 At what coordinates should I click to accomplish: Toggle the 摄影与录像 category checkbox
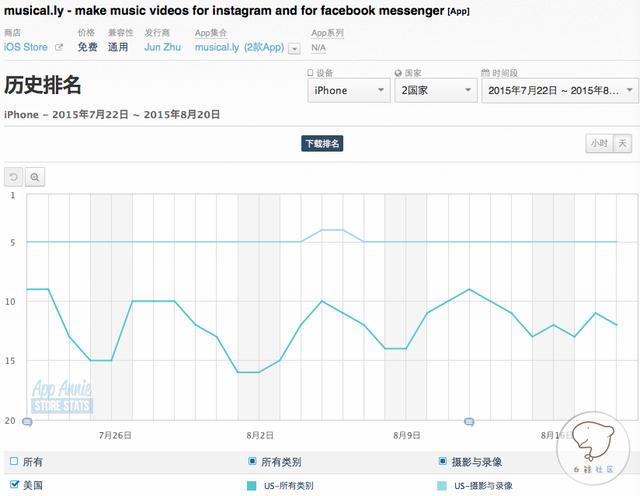click(442, 461)
